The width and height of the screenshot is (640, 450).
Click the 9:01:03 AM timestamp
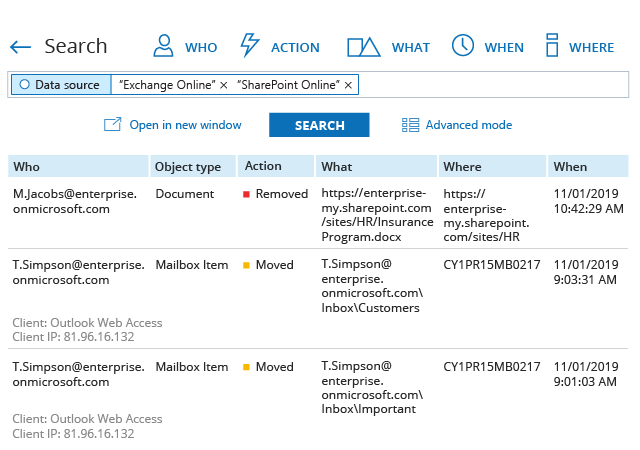coord(585,382)
